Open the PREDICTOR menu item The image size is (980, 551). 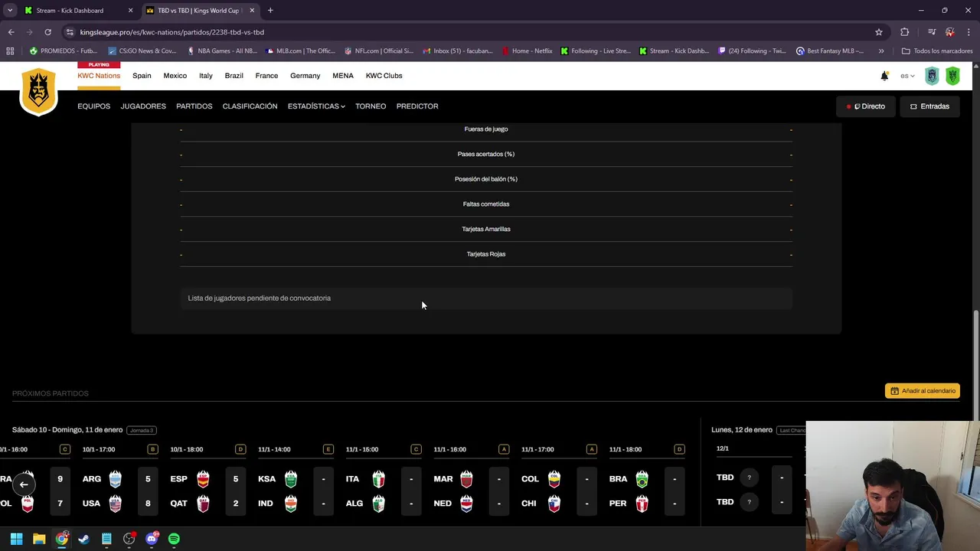tap(417, 106)
